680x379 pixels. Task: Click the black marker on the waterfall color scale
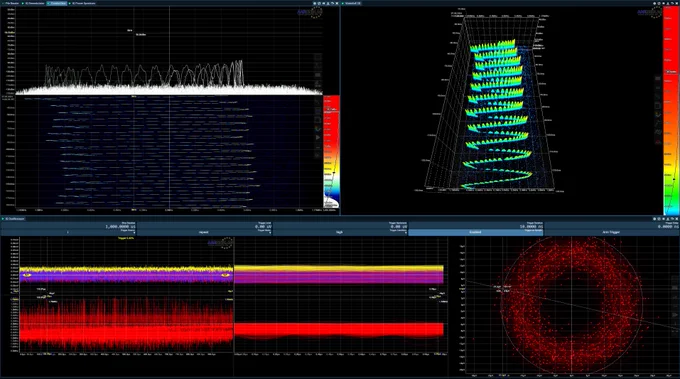pyautogui.click(x=334, y=173)
